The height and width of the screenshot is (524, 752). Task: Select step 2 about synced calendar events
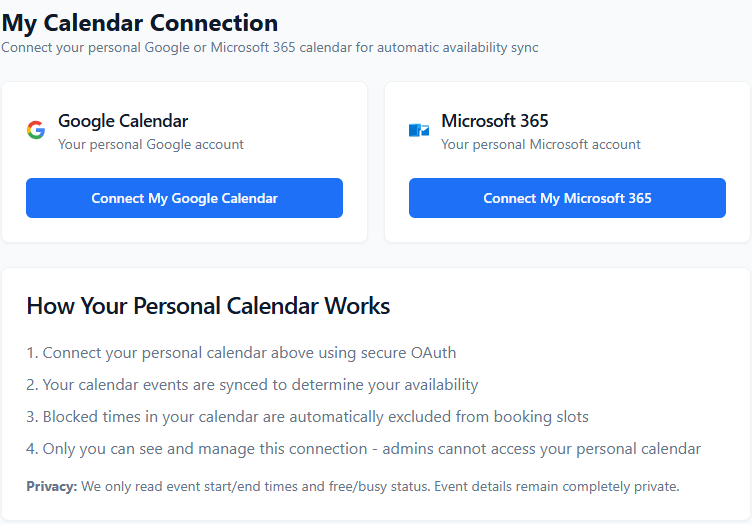click(x=252, y=385)
